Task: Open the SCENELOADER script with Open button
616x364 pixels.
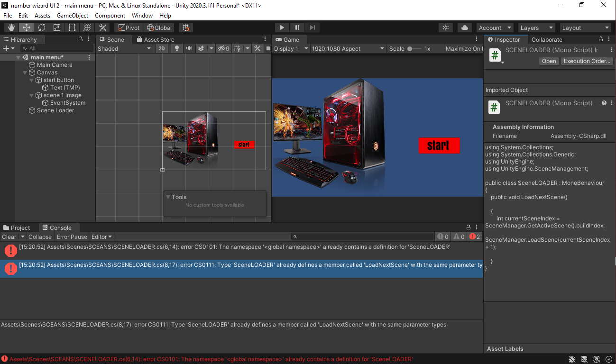Action: tap(549, 61)
